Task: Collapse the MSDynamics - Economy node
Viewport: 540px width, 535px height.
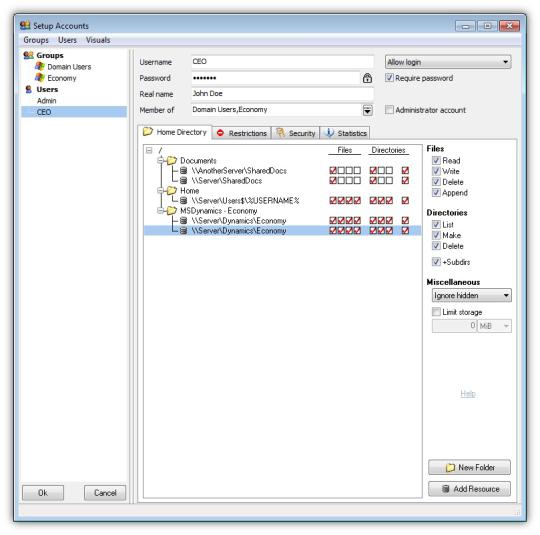Action: coord(160,210)
